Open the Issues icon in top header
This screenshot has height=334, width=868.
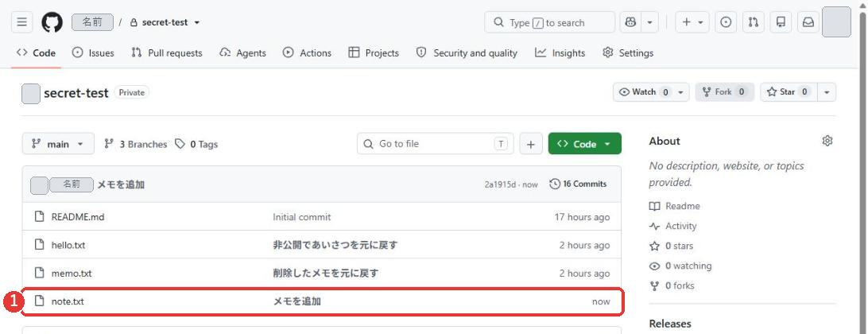[726, 22]
